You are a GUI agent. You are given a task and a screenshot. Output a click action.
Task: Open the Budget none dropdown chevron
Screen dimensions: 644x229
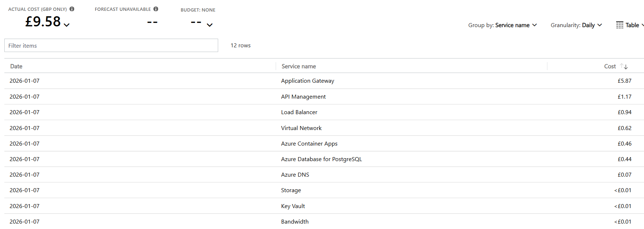tap(209, 25)
